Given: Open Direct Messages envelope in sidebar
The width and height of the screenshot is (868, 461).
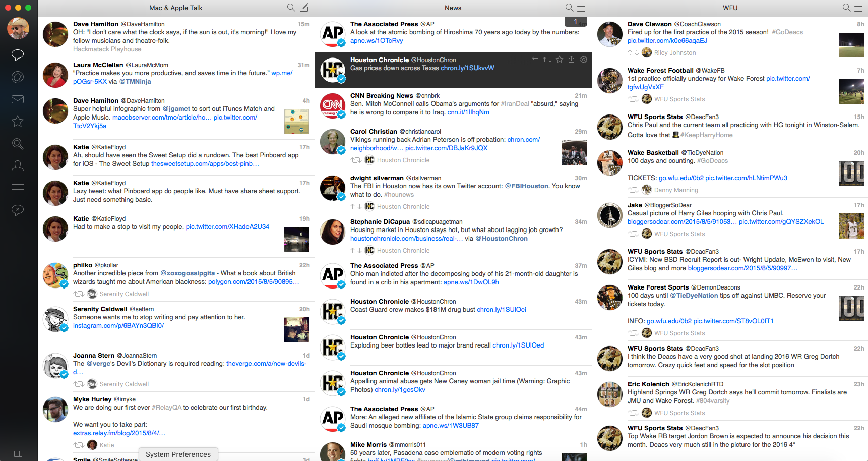Looking at the screenshot, I should pos(18,99).
